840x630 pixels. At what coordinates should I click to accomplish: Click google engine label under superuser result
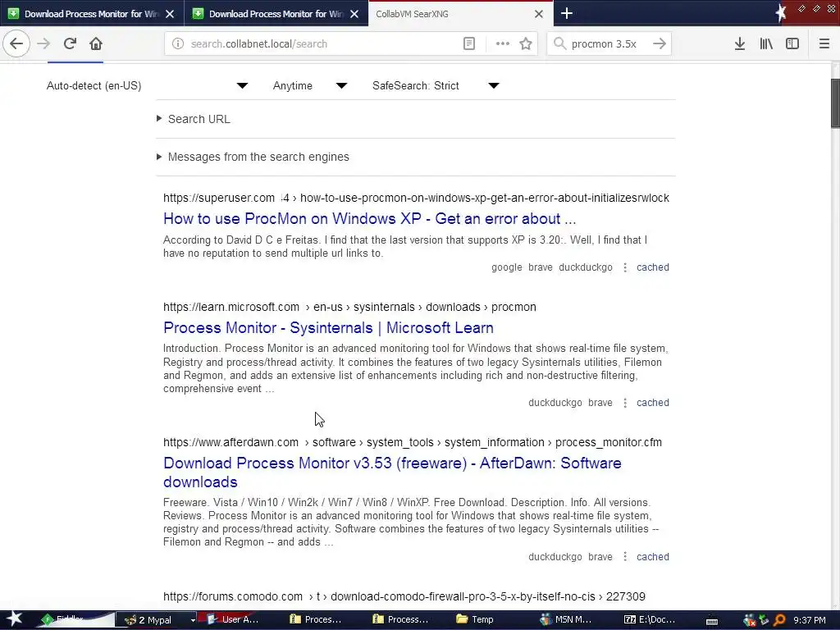tap(507, 267)
